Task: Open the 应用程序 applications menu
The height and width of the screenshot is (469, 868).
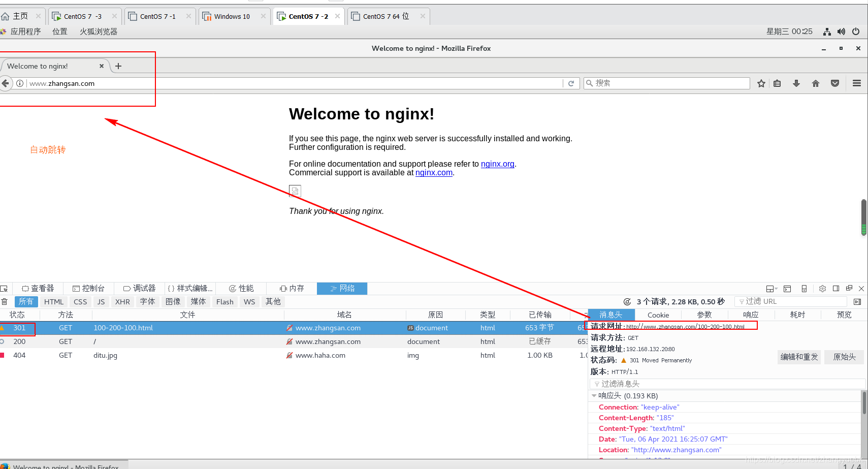Action: 25,32
